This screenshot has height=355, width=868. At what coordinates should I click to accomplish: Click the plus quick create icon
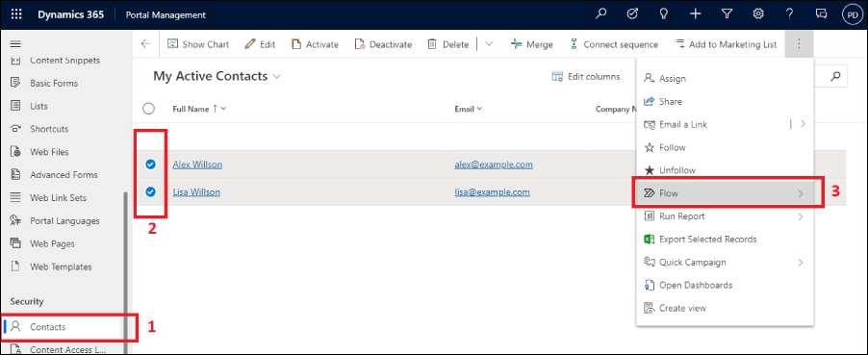pyautogui.click(x=696, y=15)
